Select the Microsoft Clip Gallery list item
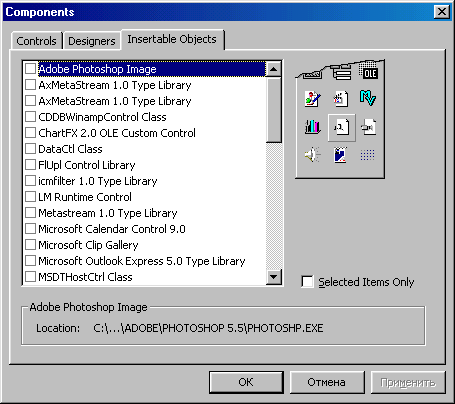The image size is (455, 404). click(88, 245)
